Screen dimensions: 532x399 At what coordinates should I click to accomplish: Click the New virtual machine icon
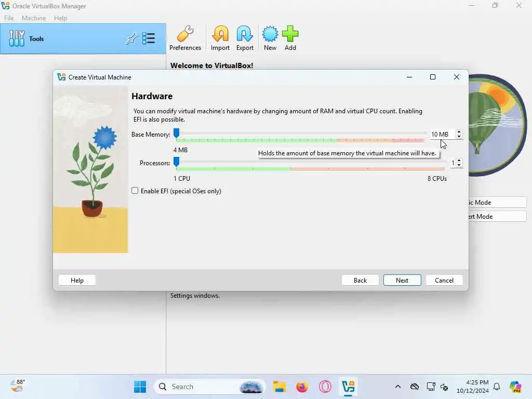270,38
